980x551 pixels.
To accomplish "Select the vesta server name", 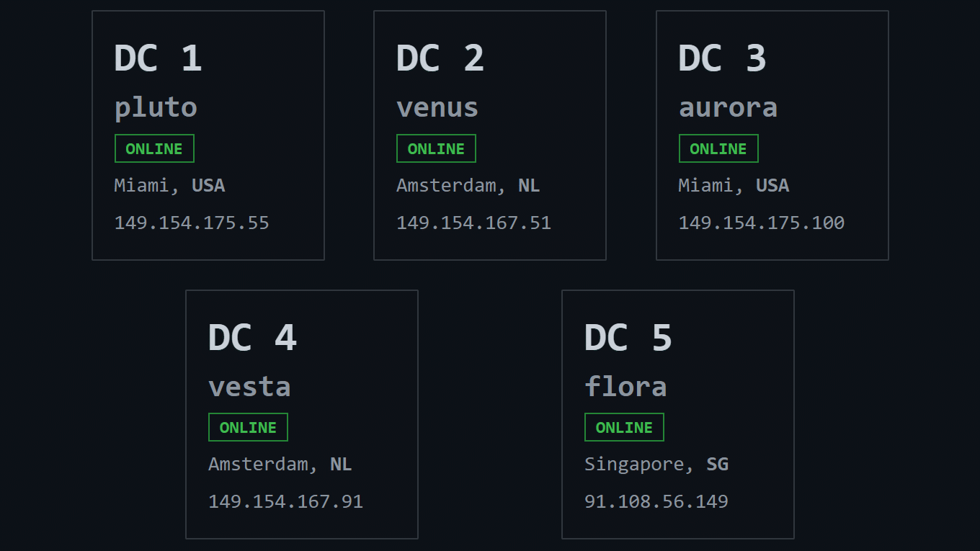I will coord(249,387).
